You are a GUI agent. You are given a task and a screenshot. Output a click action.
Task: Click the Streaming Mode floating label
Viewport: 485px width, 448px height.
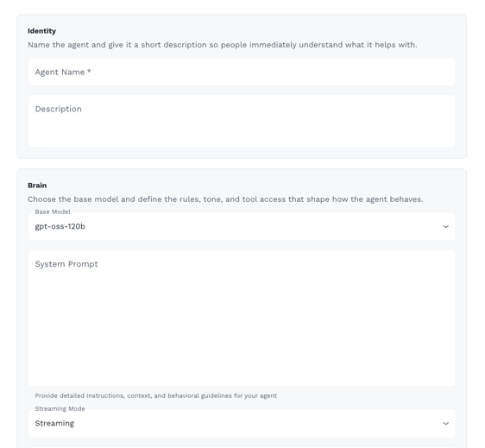(x=60, y=408)
